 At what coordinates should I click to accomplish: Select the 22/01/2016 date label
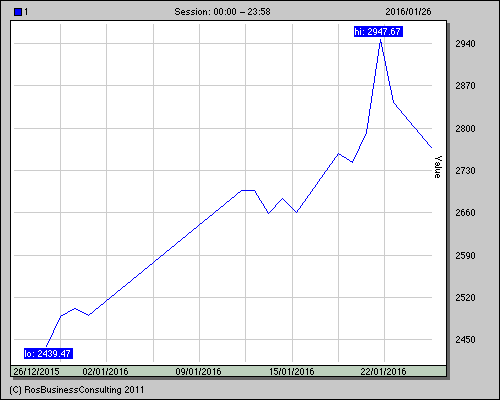click(383, 371)
